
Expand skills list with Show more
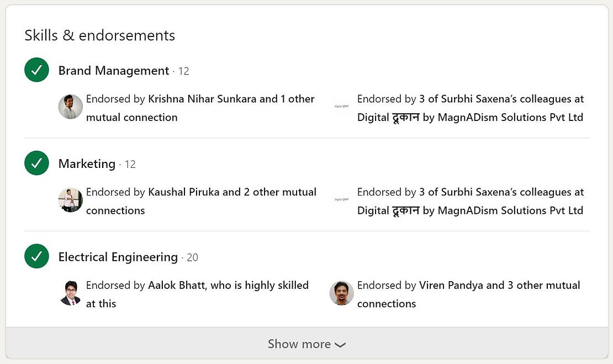click(x=299, y=344)
